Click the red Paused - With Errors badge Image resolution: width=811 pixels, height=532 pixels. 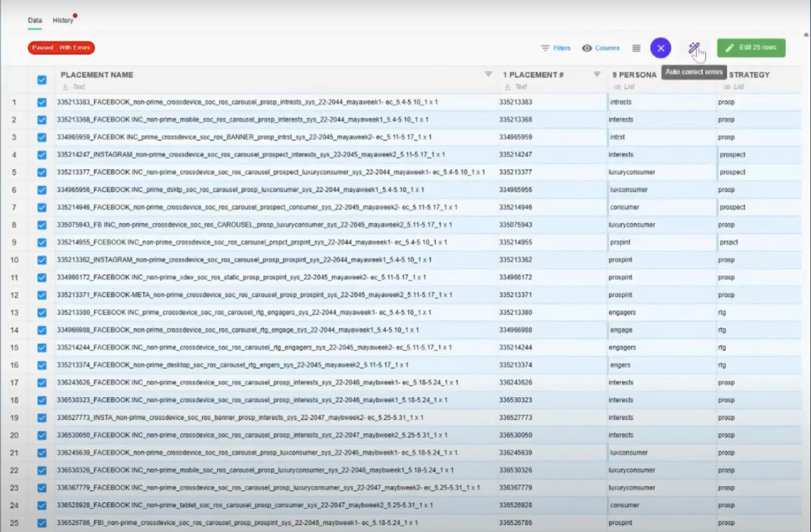pyautogui.click(x=61, y=48)
